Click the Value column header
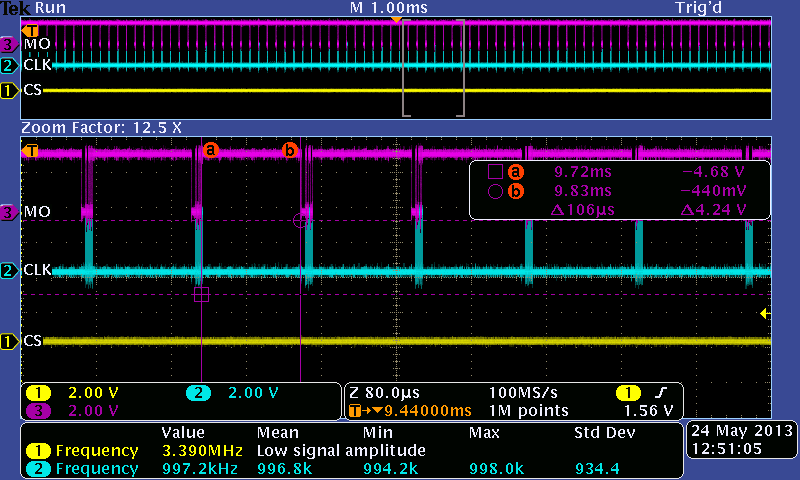The image size is (800, 480). [183, 433]
